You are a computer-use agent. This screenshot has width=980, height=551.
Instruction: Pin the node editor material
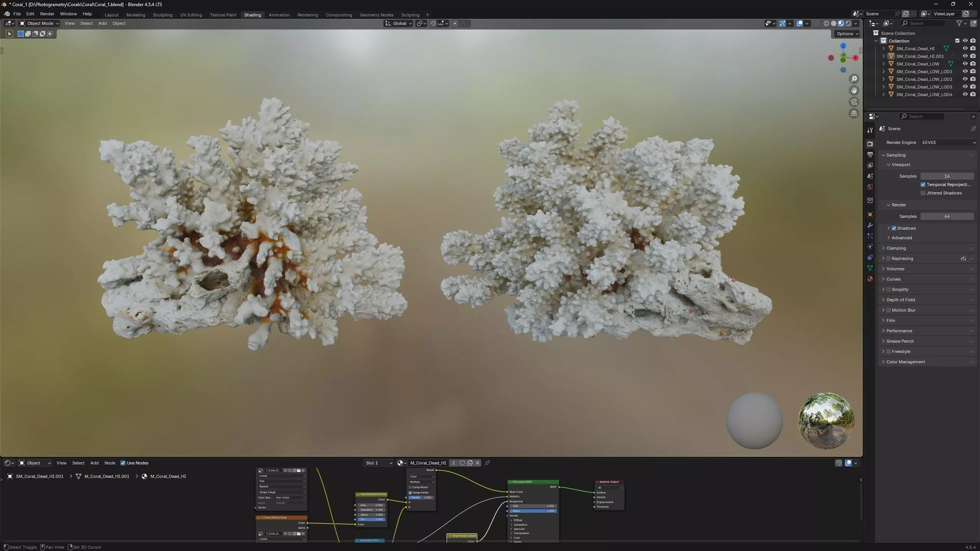click(x=487, y=463)
